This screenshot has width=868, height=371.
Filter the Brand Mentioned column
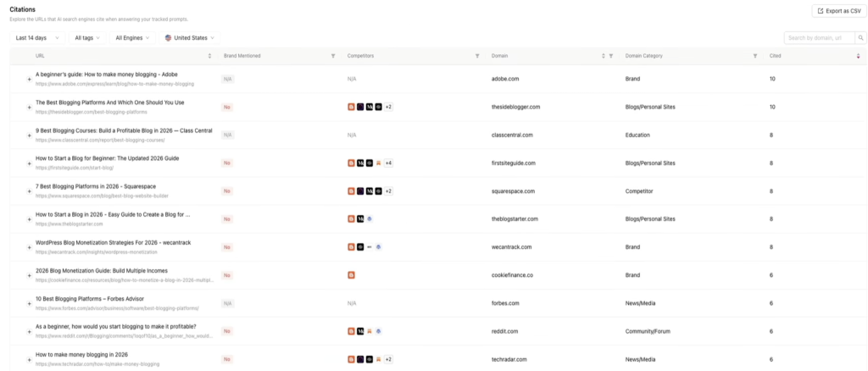point(333,56)
